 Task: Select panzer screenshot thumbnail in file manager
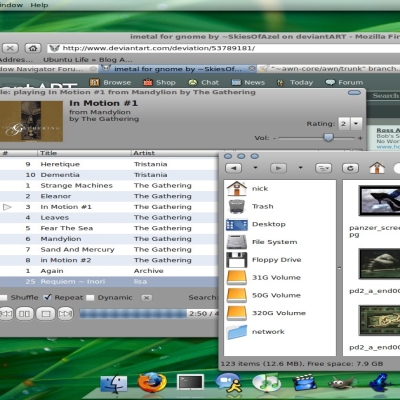[x=379, y=201]
